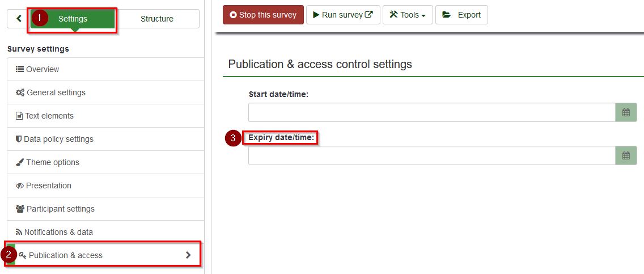Open Text elements settings

click(x=105, y=116)
